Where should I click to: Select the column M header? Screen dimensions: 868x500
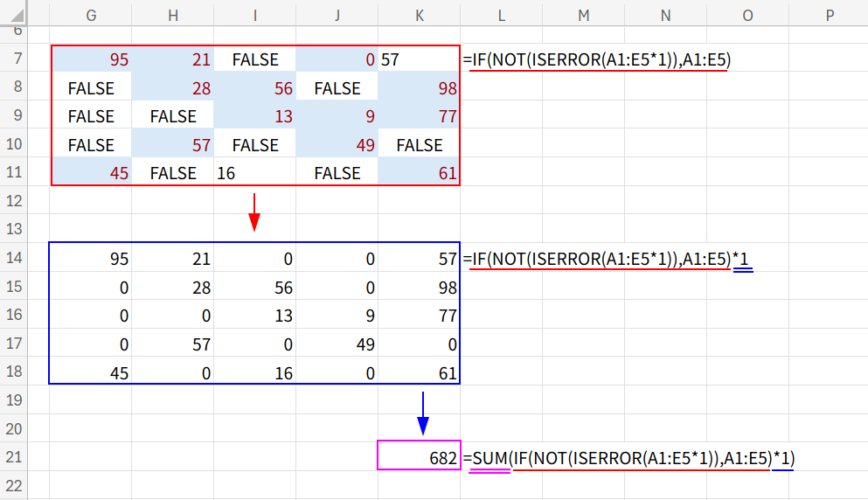click(583, 14)
